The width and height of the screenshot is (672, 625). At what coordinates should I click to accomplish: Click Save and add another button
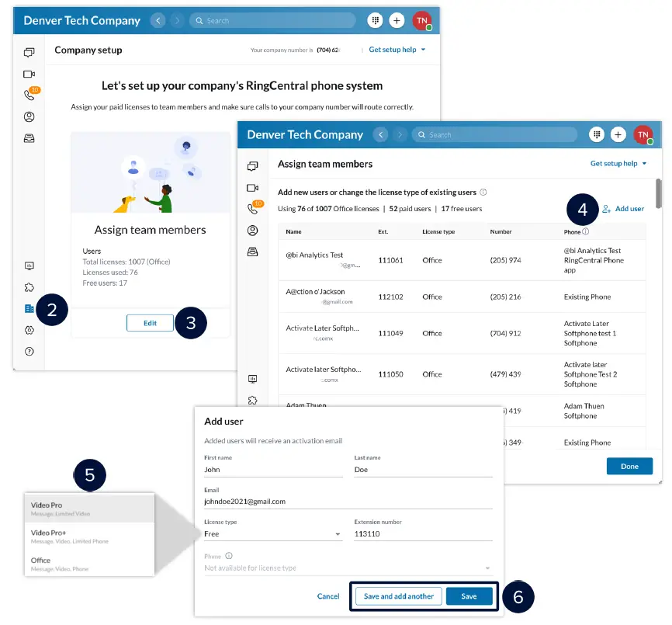point(398,596)
